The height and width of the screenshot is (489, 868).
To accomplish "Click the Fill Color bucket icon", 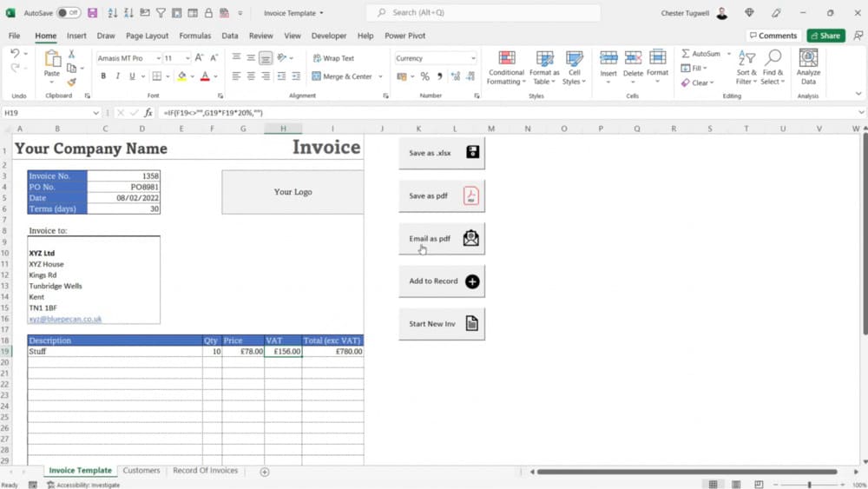I will 181,76.
